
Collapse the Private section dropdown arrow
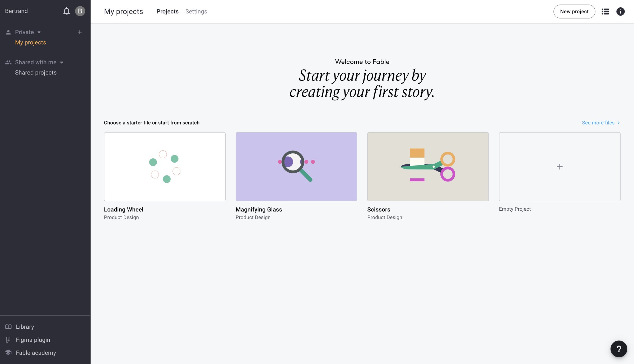click(x=39, y=32)
